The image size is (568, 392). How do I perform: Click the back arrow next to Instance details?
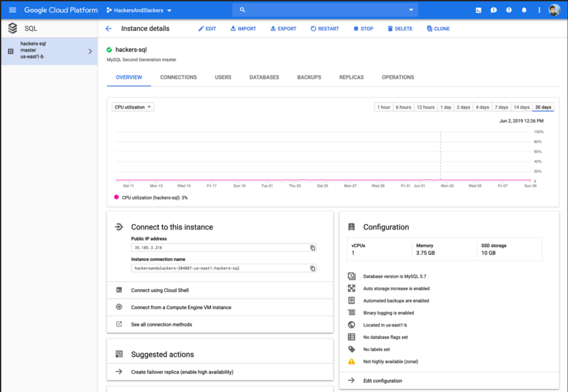[109, 28]
